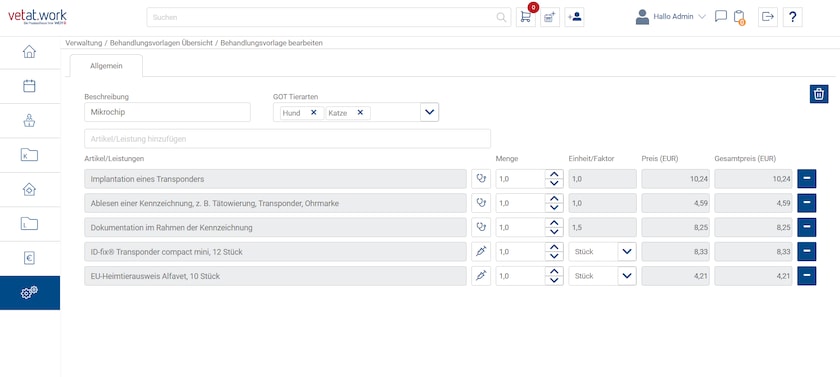Open the euro billing sidebar icon
Viewport: 840px width, 377px height.
(x=29, y=258)
